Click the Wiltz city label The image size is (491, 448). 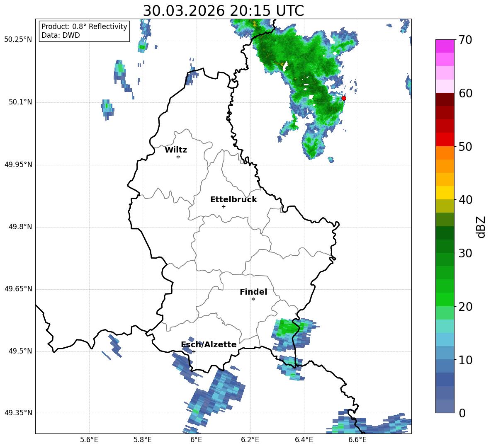pyautogui.click(x=176, y=150)
